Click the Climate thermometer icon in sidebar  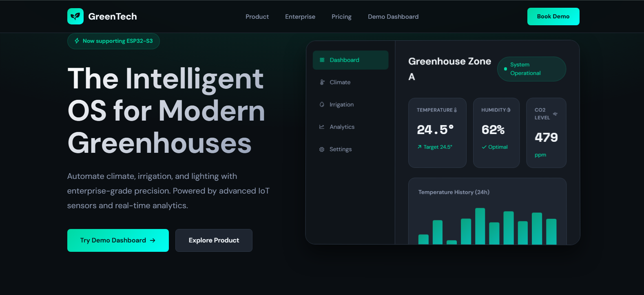point(322,82)
